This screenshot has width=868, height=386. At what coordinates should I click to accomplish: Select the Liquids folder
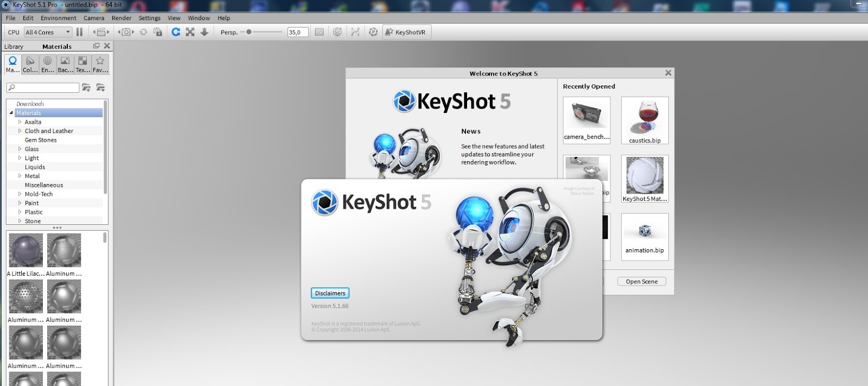click(x=35, y=167)
